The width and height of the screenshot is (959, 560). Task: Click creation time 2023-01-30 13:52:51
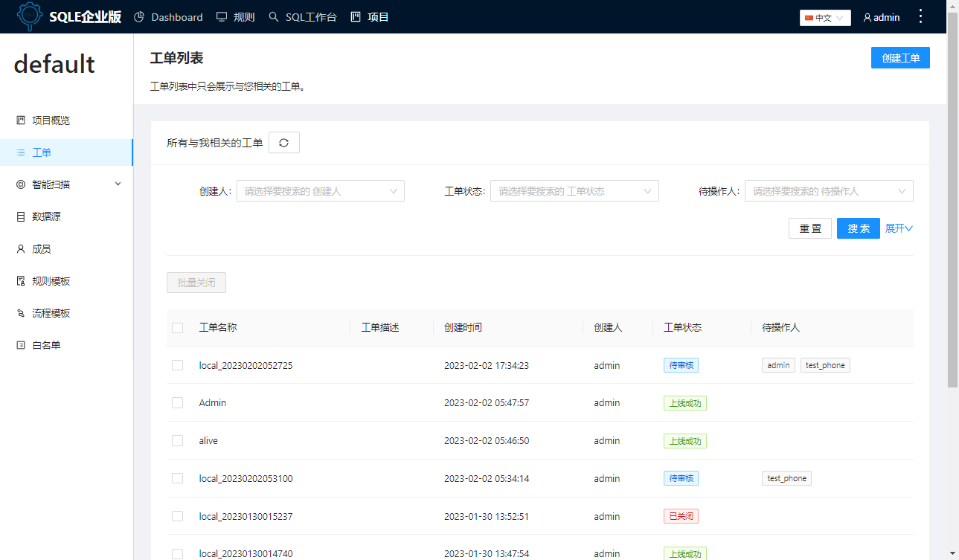pyautogui.click(x=487, y=516)
